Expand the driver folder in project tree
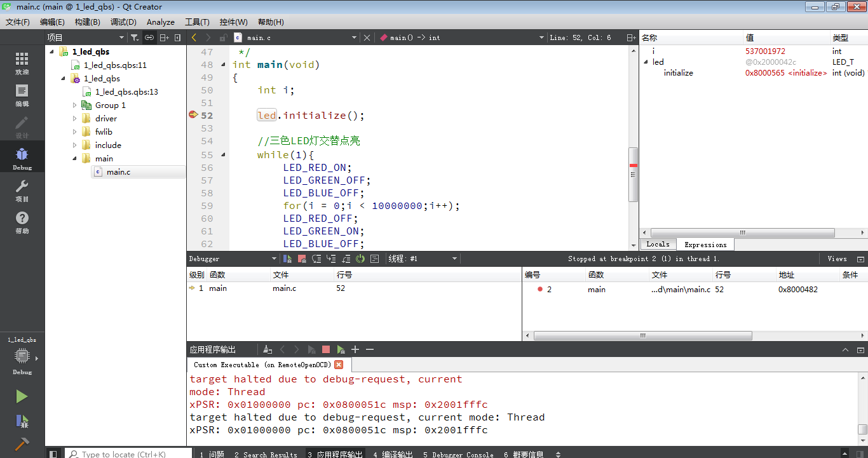 pos(74,118)
